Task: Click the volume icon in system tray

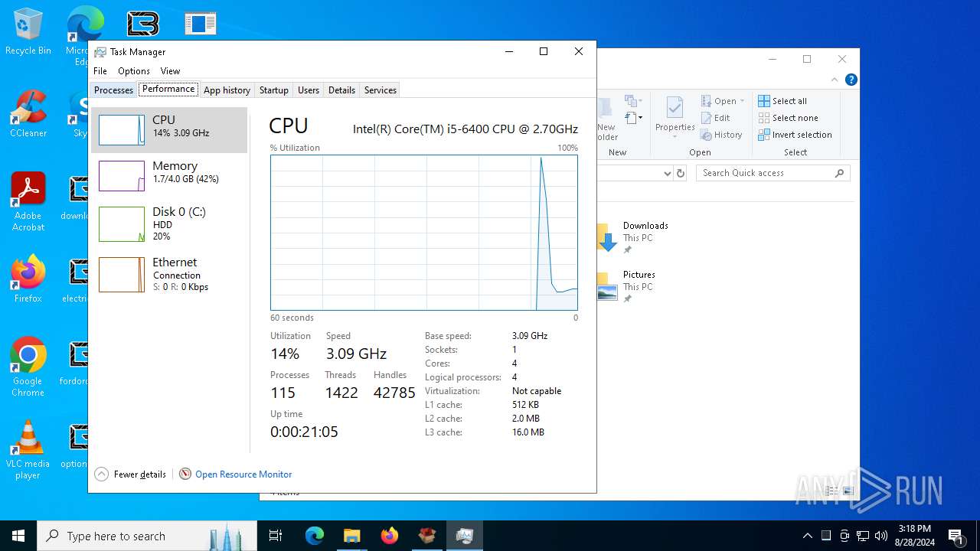Action: 881,536
